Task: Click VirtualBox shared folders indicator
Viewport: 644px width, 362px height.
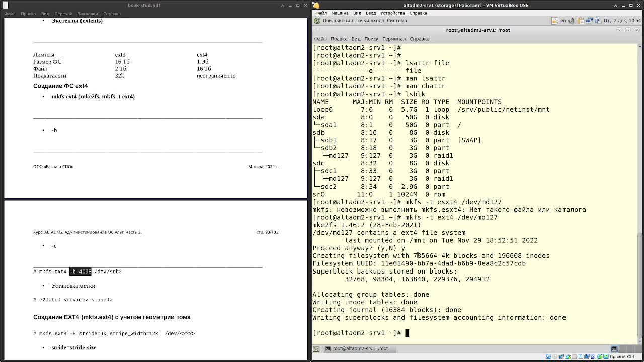Action: (574, 356)
